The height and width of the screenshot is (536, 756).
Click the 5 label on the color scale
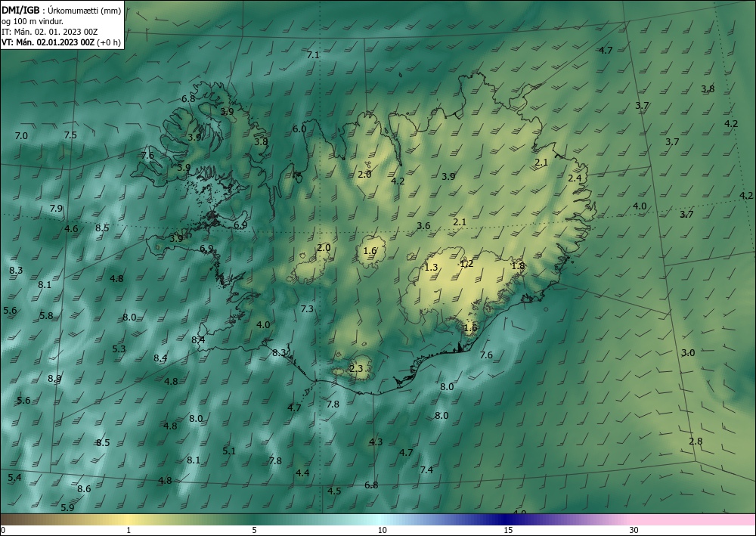[254, 530]
